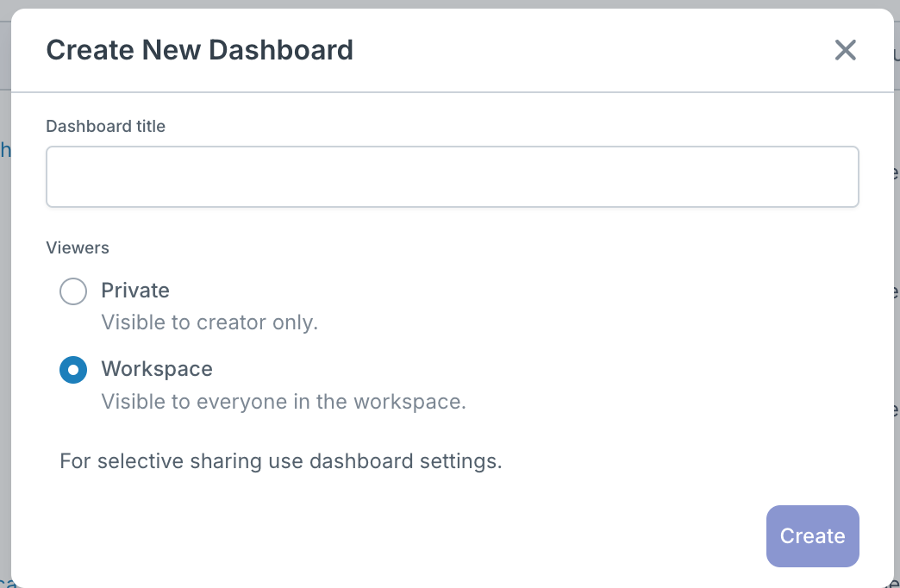Viewport: 900px width, 588px height.
Task: Click blank header space left of the X icon
Action: tap(603, 50)
